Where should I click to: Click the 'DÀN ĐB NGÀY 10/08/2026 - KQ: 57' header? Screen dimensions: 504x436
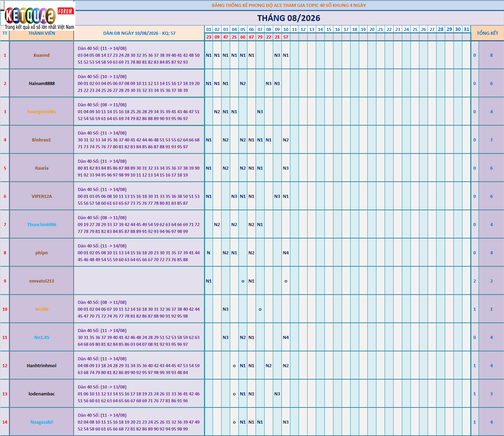(x=139, y=33)
